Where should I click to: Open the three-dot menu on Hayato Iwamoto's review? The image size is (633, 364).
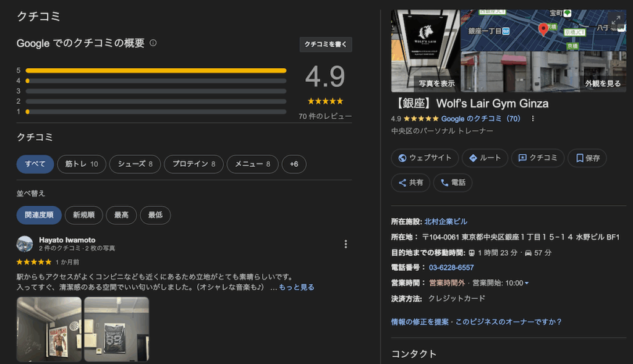[346, 244]
